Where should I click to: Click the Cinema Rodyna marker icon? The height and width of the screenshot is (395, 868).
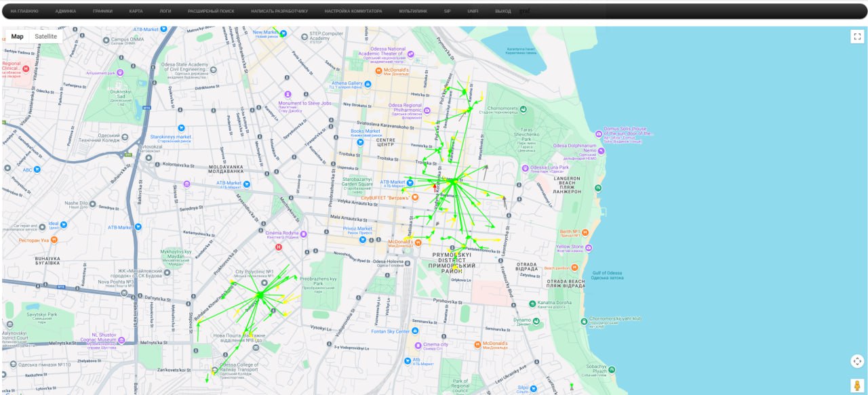(x=304, y=234)
